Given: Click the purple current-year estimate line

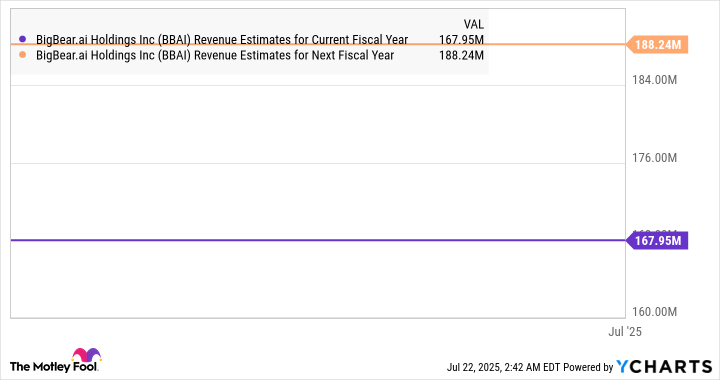Looking at the screenshot, I should coord(318,240).
